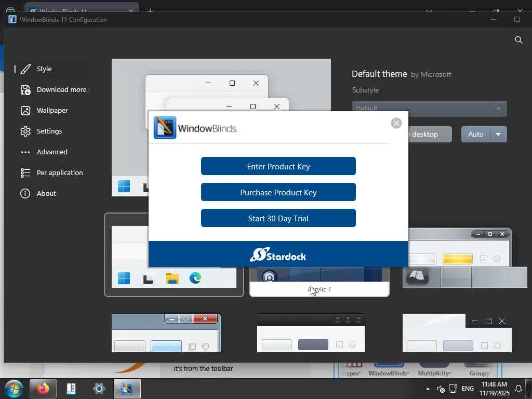Click the ENG language indicator

click(x=468, y=389)
